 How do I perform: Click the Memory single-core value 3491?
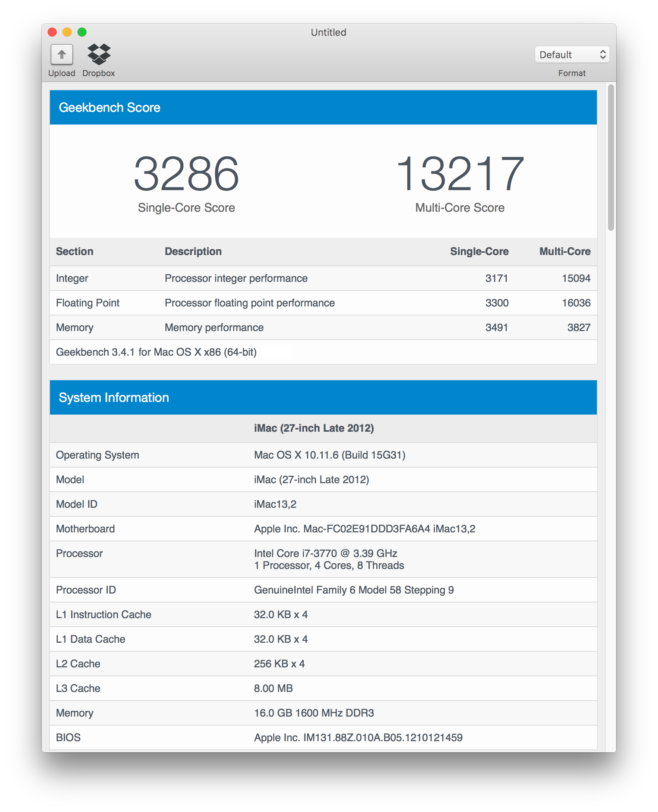[497, 328]
